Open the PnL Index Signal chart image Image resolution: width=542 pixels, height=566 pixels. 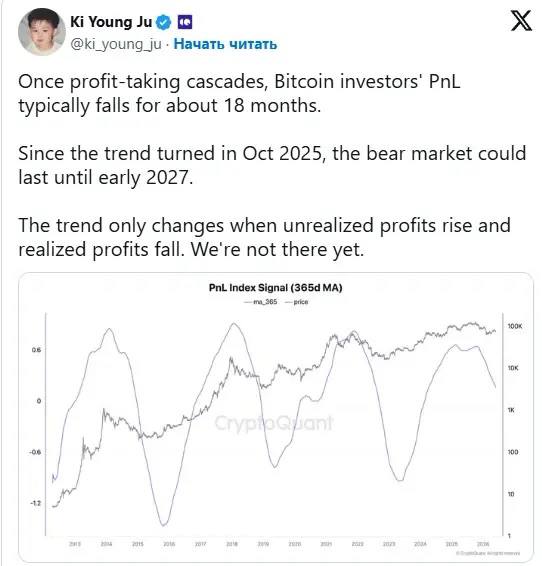coord(276,417)
